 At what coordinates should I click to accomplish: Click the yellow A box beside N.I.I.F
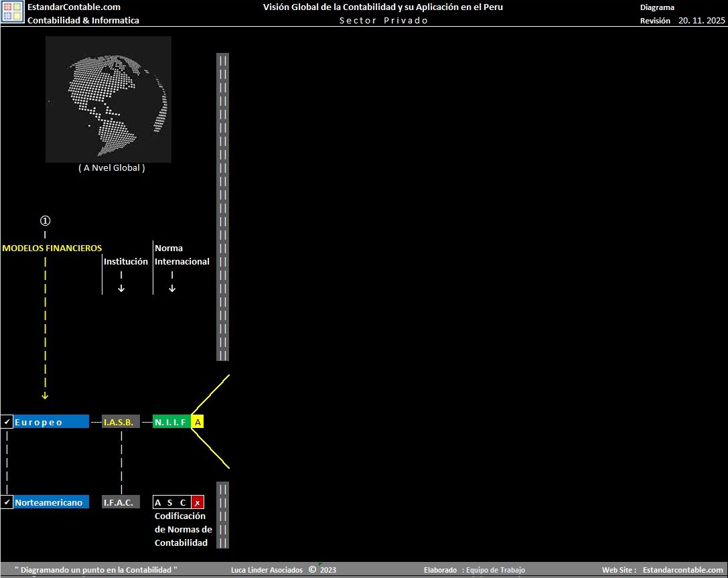click(198, 422)
